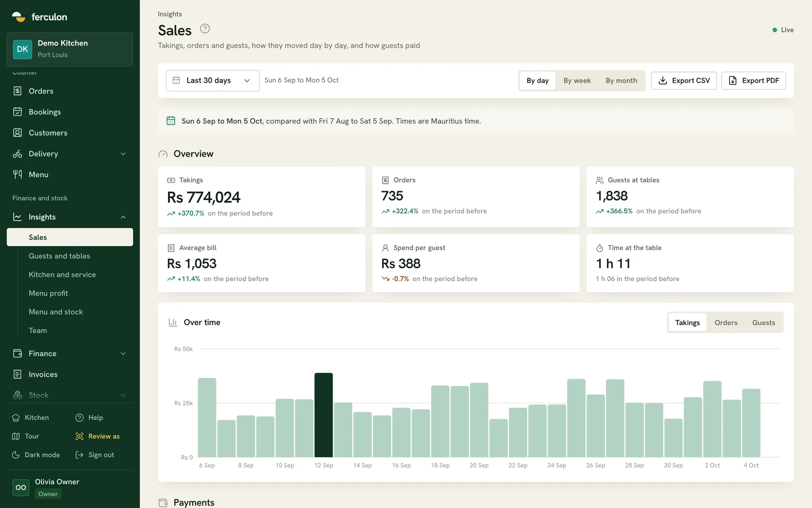This screenshot has height=508, width=812.
Task: Click the calendar icon in date range picker
Action: (176, 80)
